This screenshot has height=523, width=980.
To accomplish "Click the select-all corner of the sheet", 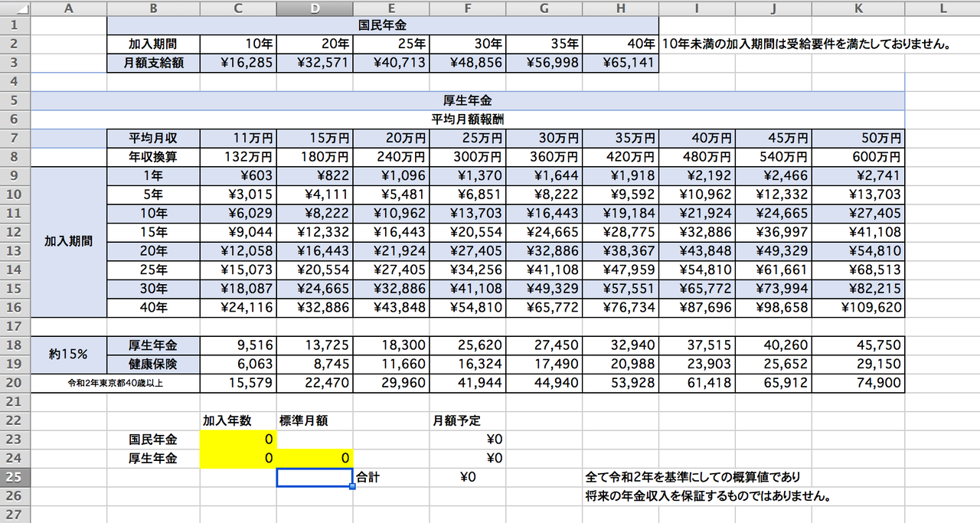I will tap(15, 8).
